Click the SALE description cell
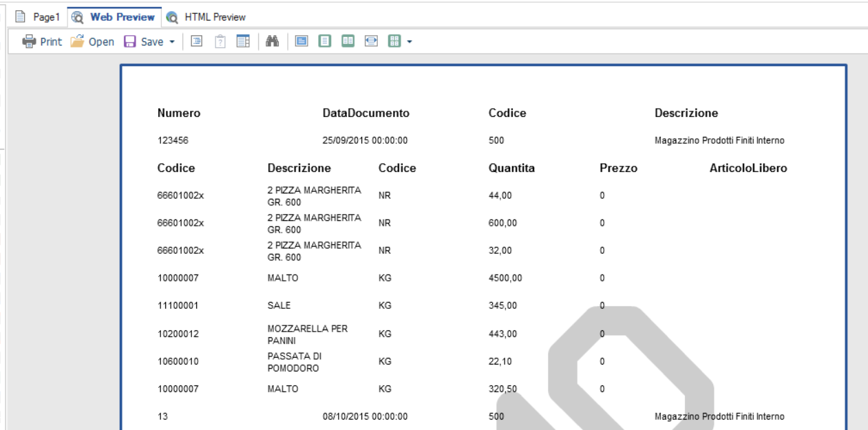The image size is (868, 430). coord(279,306)
